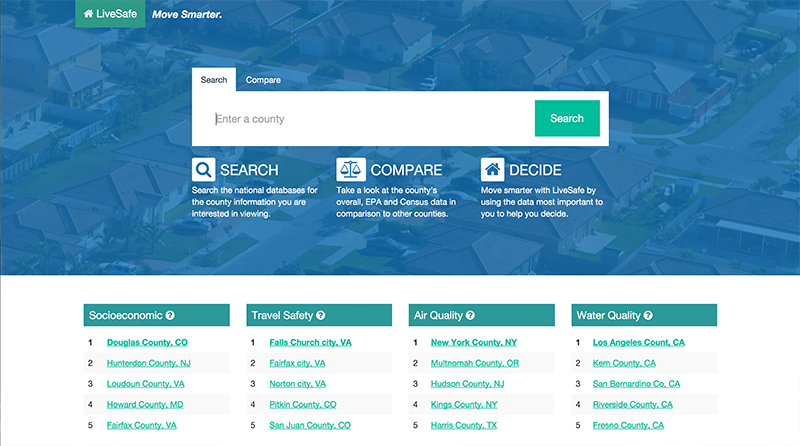Click the Move Smarter. tagline
800x446 pixels.
(187, 15)
